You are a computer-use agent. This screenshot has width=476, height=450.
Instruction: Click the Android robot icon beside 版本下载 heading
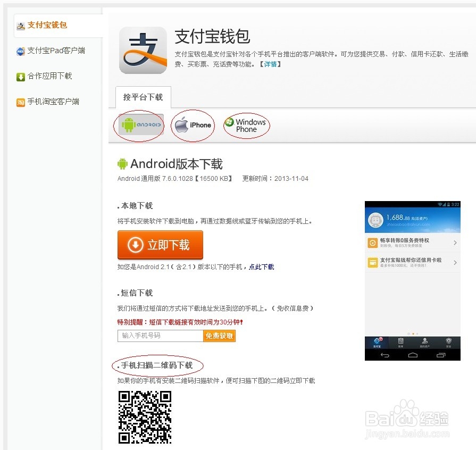(123, 163)
